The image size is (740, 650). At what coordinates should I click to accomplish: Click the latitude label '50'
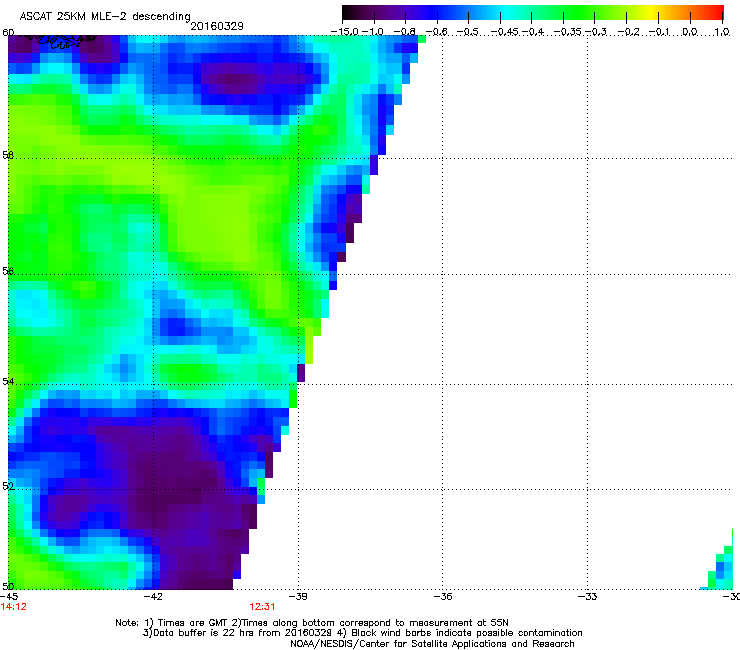(x=8, y=586)
